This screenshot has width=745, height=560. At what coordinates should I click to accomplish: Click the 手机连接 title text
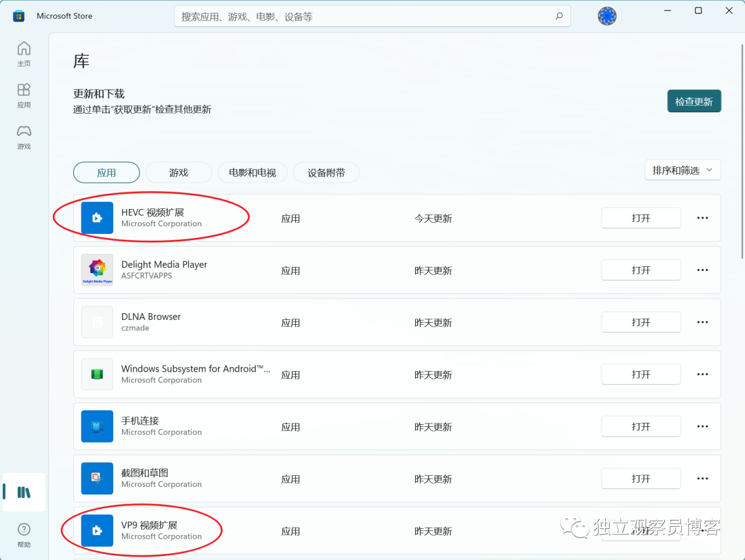[x=140, y=421]
